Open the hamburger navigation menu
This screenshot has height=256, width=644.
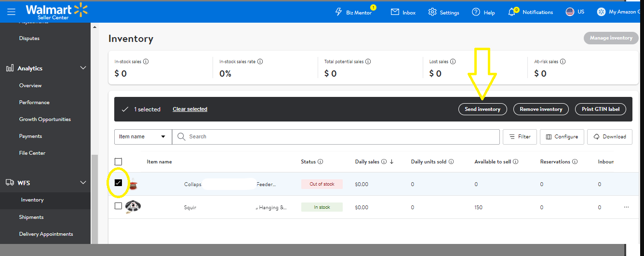[x=11, y=12]
